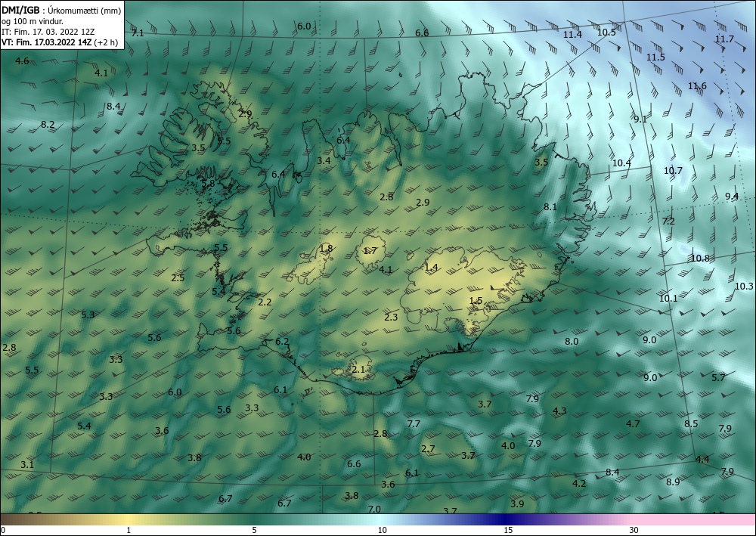Click the 8.9 value label
Screen dimensions: 756x536
point(673,482)
